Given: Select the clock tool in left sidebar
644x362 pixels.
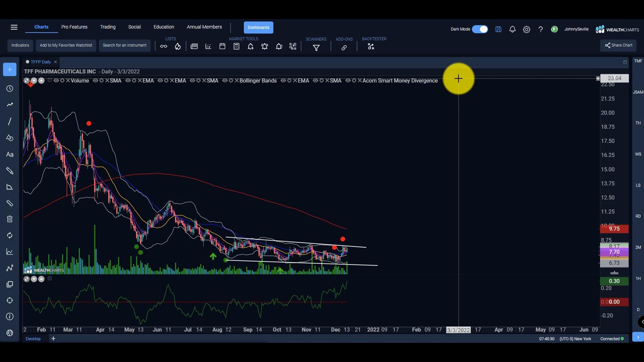Looking at the screenshot, I should [x=10, y=88].
